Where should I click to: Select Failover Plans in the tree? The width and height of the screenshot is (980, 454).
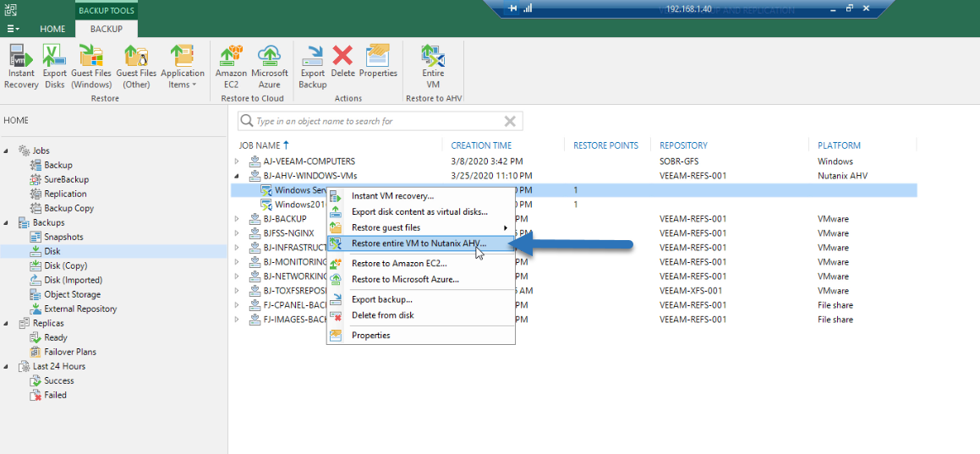[70, 353]
